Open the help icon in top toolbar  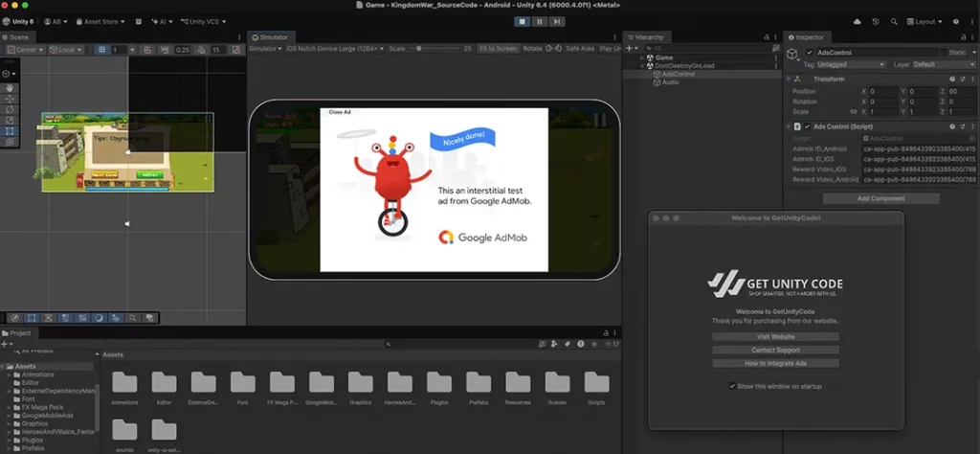(956, 22)
